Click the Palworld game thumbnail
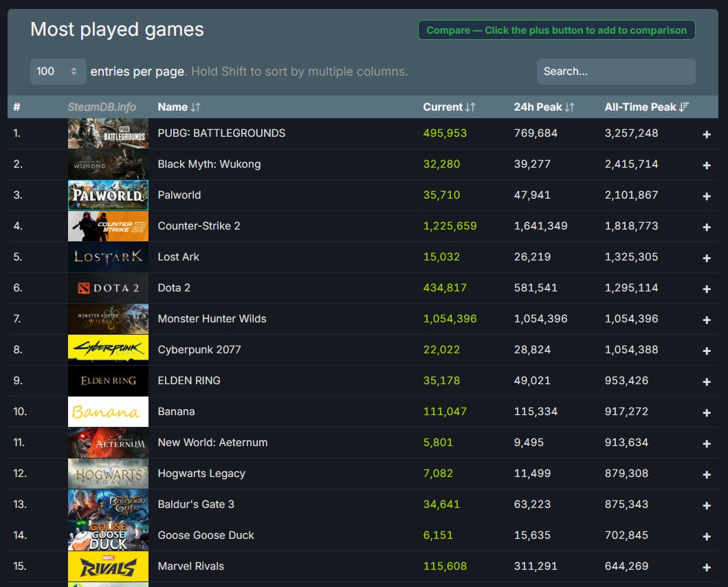This screenshot has width=728, height=587. coord(108,195)
